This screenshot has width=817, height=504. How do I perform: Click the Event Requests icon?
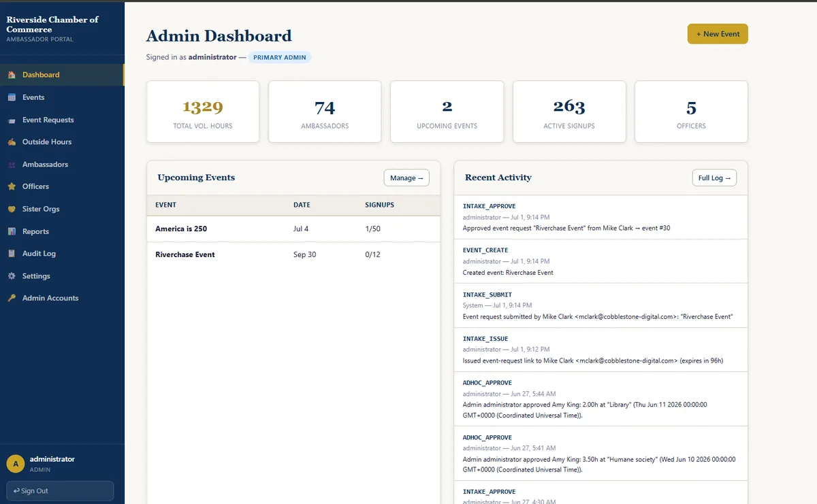coord(12,120)
